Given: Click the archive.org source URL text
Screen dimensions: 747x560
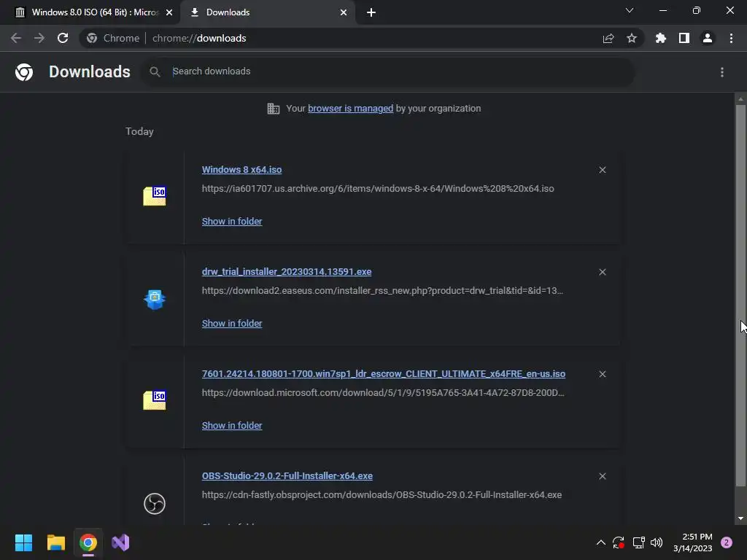Looking at the screenshot, I should coord(378,189).
